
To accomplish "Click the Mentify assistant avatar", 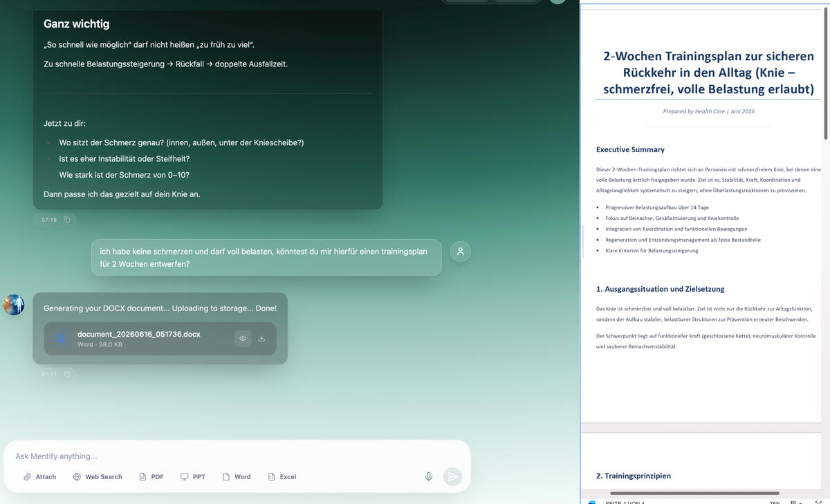I will [14, 305].
